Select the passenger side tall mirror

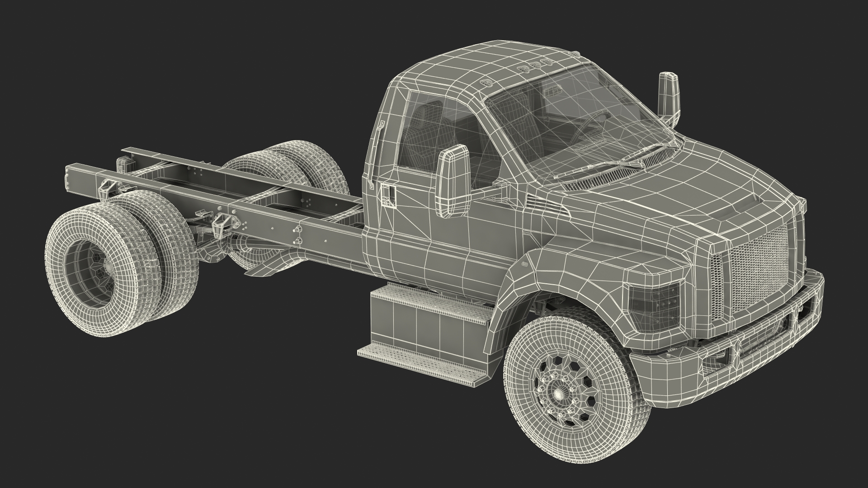coord(669,96)
